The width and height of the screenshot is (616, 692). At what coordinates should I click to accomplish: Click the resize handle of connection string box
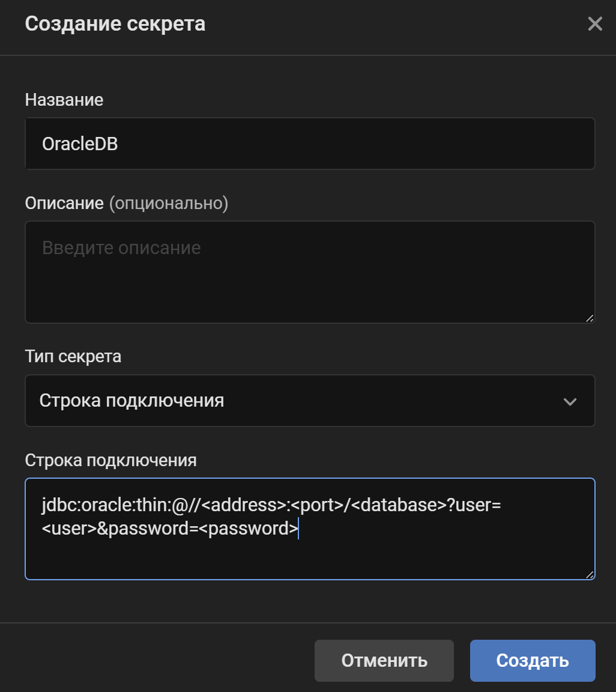tap(588, 576)
